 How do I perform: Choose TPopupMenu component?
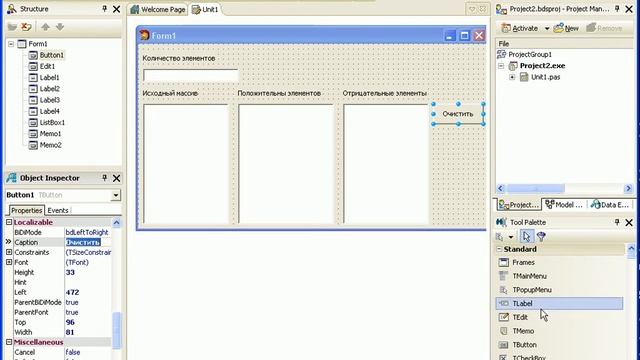560,290
